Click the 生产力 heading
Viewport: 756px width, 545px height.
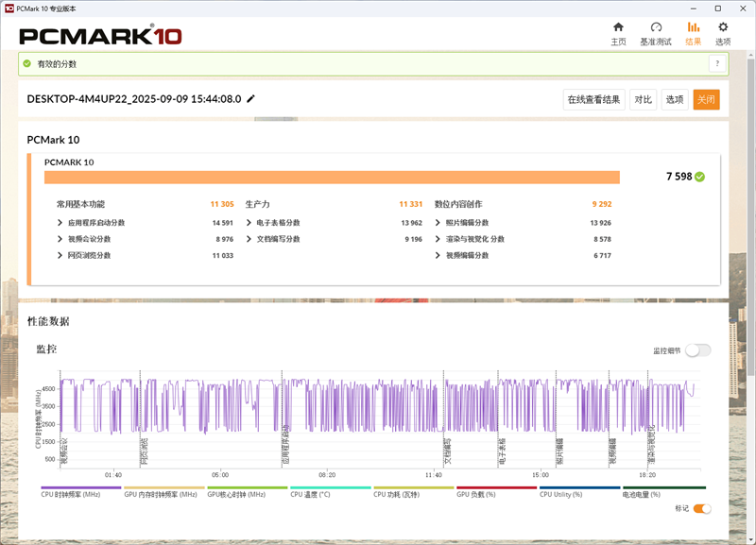tap(257, 204)
